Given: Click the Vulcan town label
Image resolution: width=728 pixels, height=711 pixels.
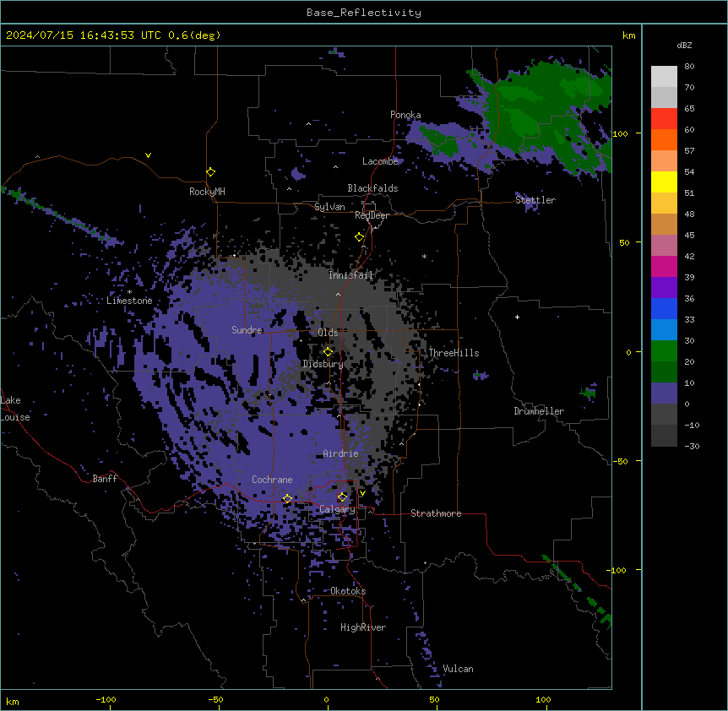Looking at the screenshot, I should click(458, 669).
